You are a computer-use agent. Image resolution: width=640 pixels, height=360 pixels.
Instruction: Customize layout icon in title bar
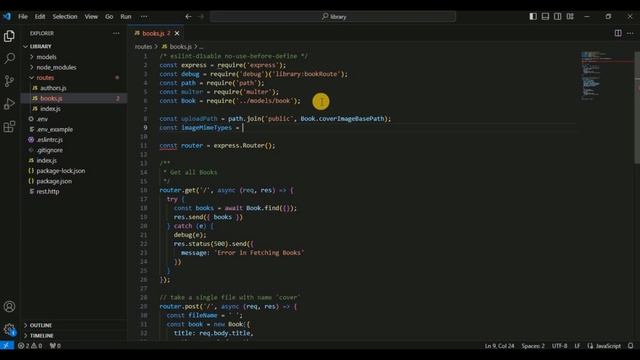[x=570, y=16]
